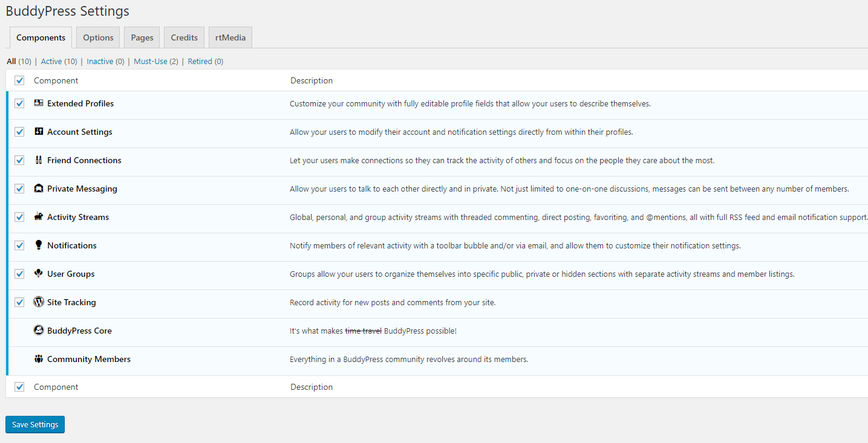Click the Friend Connections component icon

pos(39,160)
